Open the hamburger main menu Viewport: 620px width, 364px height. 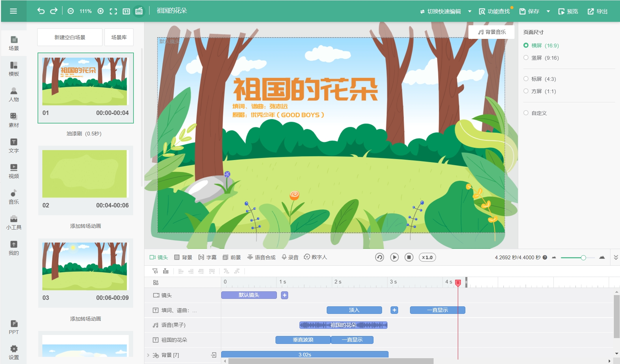click(x=13, y=11)
